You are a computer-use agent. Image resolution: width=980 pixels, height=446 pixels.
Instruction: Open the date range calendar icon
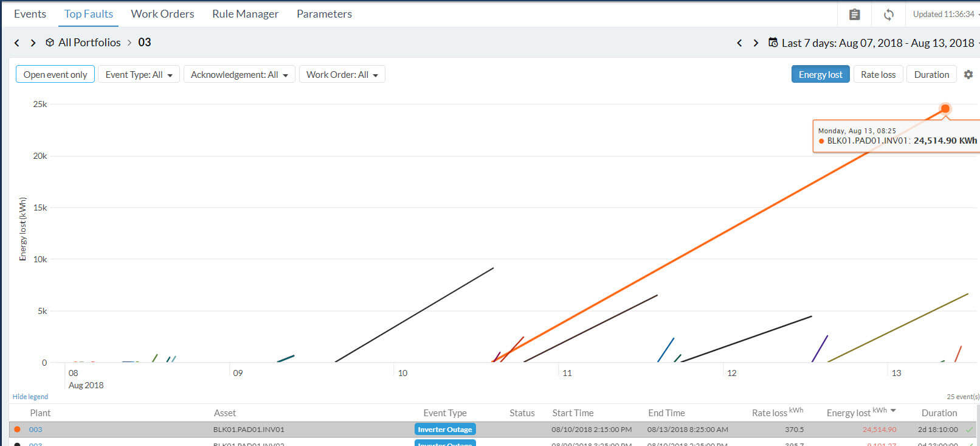[773, 43]
